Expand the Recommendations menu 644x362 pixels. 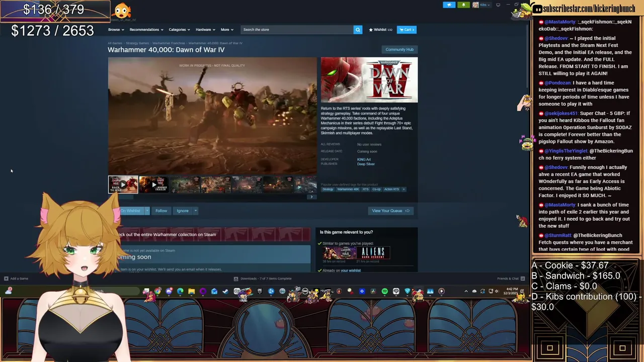coord(146,30)
